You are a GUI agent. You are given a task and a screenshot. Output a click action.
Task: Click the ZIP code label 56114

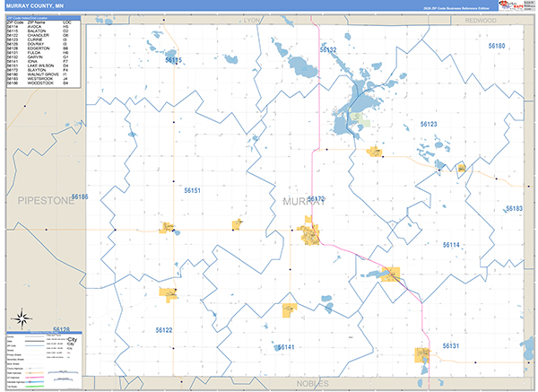click(x=450, y=244)
